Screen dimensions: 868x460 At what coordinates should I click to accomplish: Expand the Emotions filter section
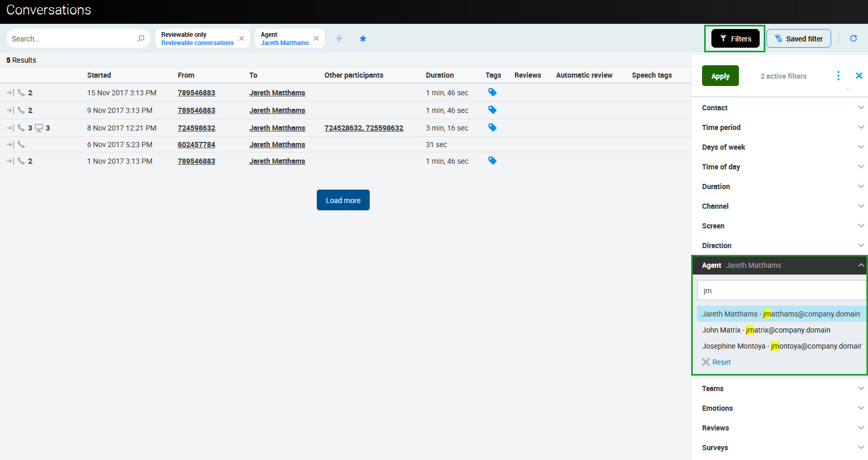pos(779,408)
